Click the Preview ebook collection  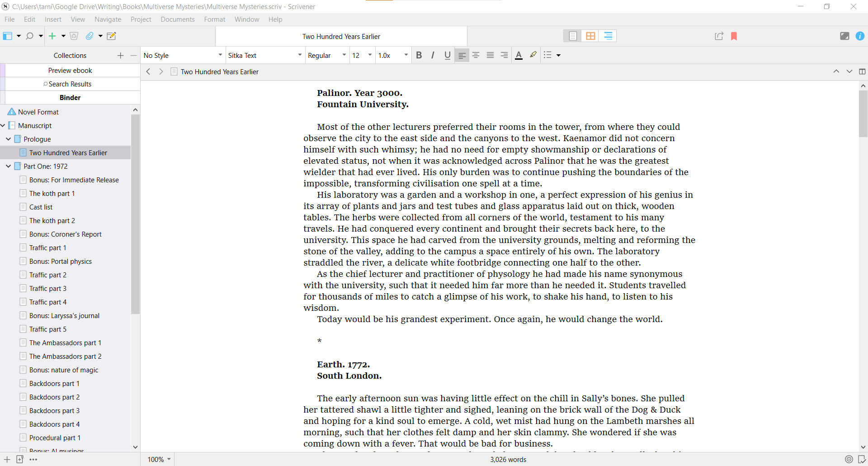click(x=70, y=70)
